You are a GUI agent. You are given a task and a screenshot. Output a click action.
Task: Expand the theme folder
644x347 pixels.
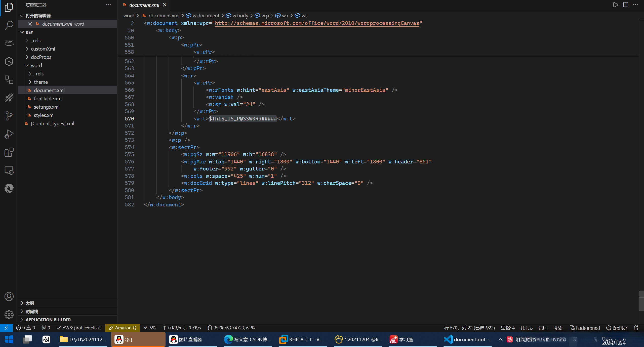click(41, 82)
